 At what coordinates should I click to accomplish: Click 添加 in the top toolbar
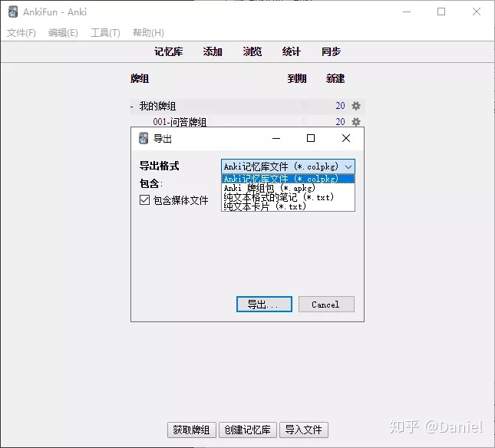pyautogui.click(x=213, y=51)
